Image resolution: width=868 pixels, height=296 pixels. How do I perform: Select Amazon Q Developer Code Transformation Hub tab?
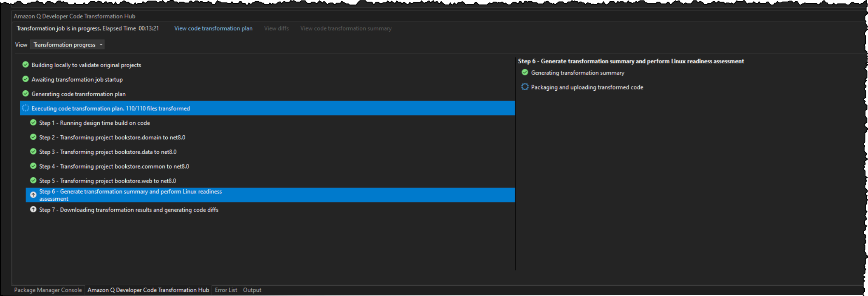point(148,290)
